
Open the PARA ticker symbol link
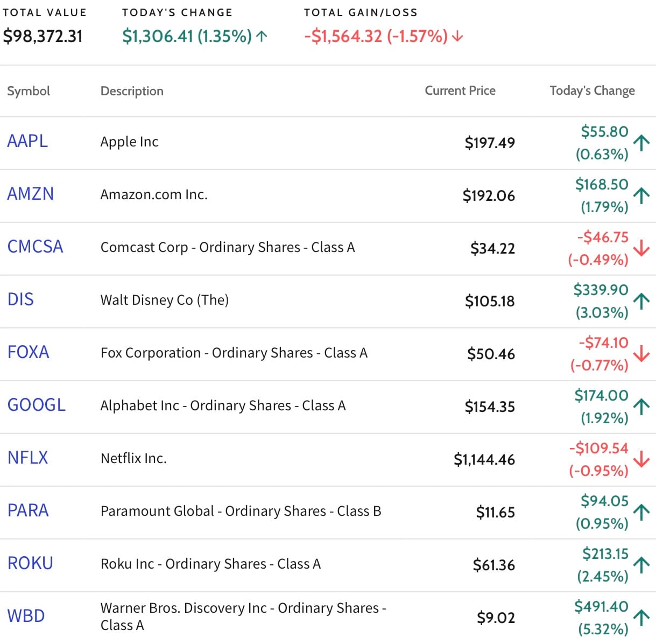[x=28, y=510]
